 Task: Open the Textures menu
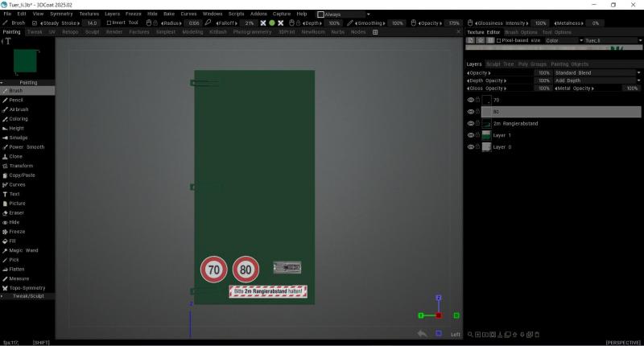pos(89,14)
